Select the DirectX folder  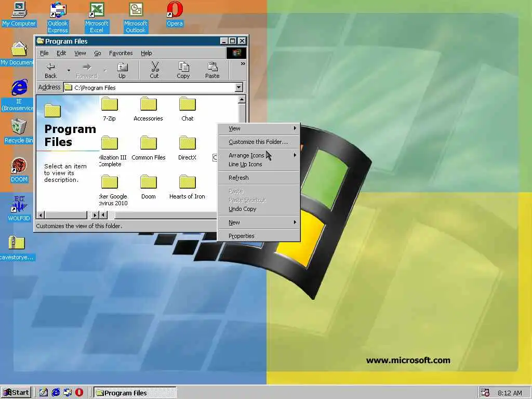187,148
